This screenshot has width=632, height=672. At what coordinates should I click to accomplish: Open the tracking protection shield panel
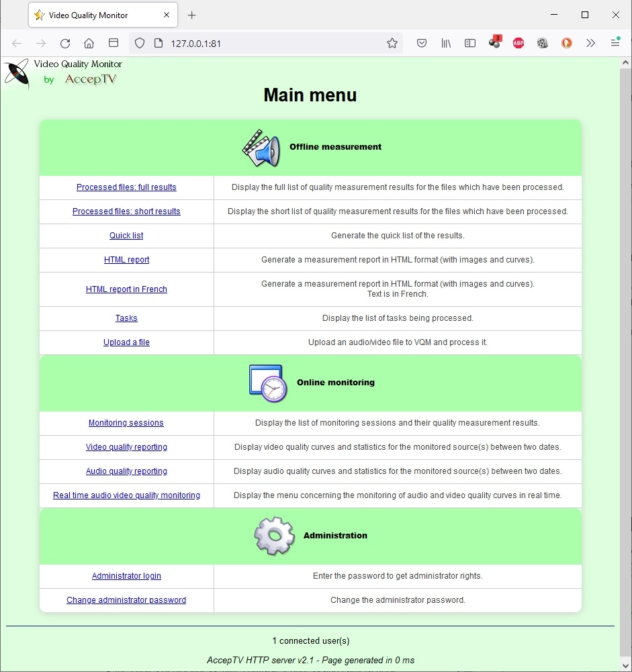(x=140, y=43)
